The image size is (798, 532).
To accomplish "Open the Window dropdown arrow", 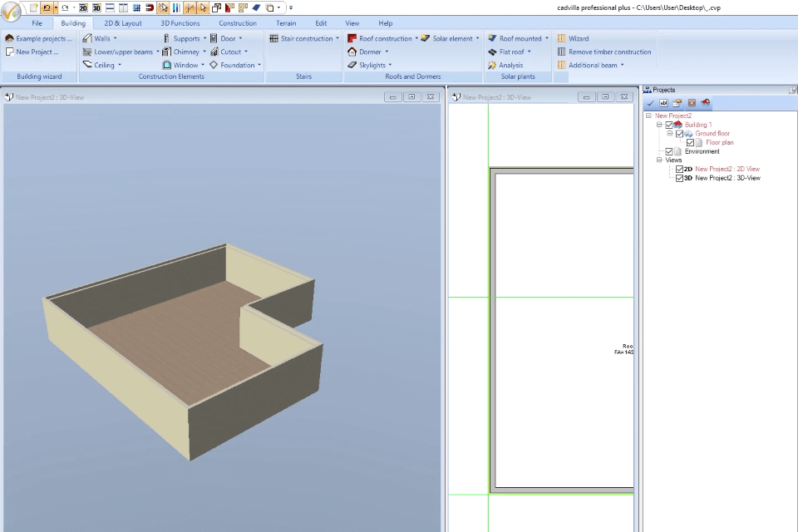I will (203, 65).
